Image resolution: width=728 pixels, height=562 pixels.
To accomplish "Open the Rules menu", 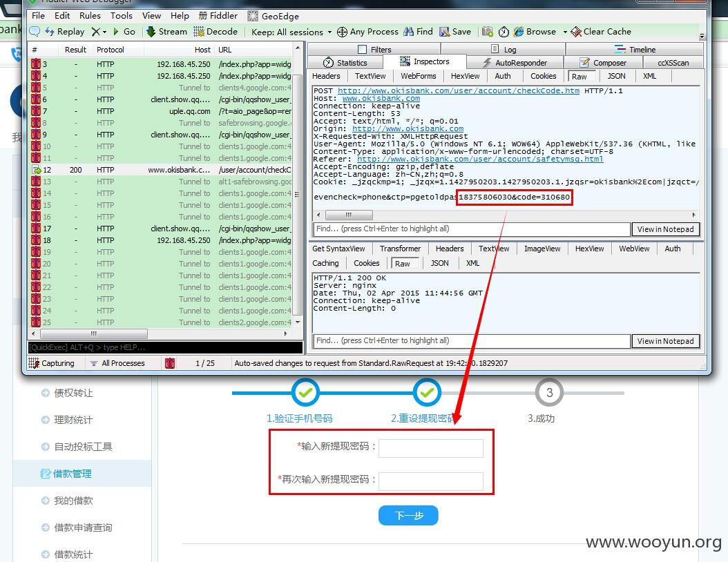I will pyautogui.click(x=90, y=16).
